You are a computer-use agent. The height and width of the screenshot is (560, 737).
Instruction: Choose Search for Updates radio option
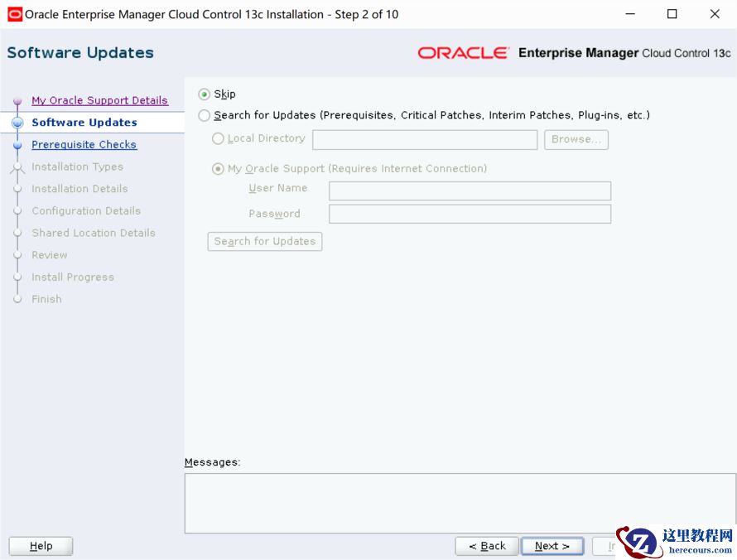click(204, 115)
